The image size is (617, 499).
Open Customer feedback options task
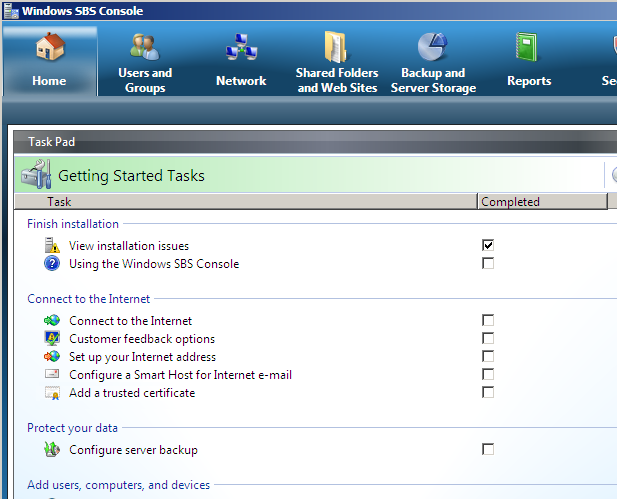click(x=142, y=339)
